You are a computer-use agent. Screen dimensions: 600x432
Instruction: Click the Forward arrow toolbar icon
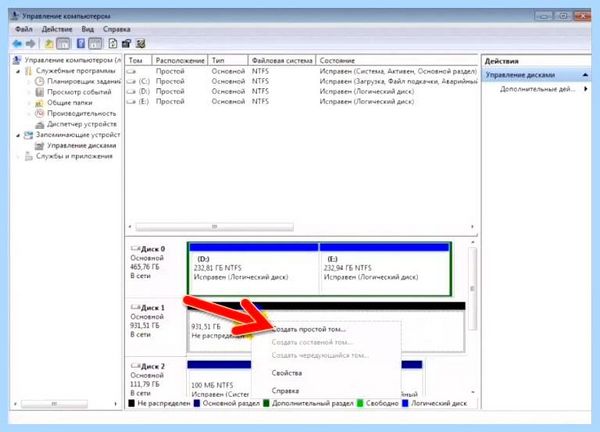coord(31,44)
